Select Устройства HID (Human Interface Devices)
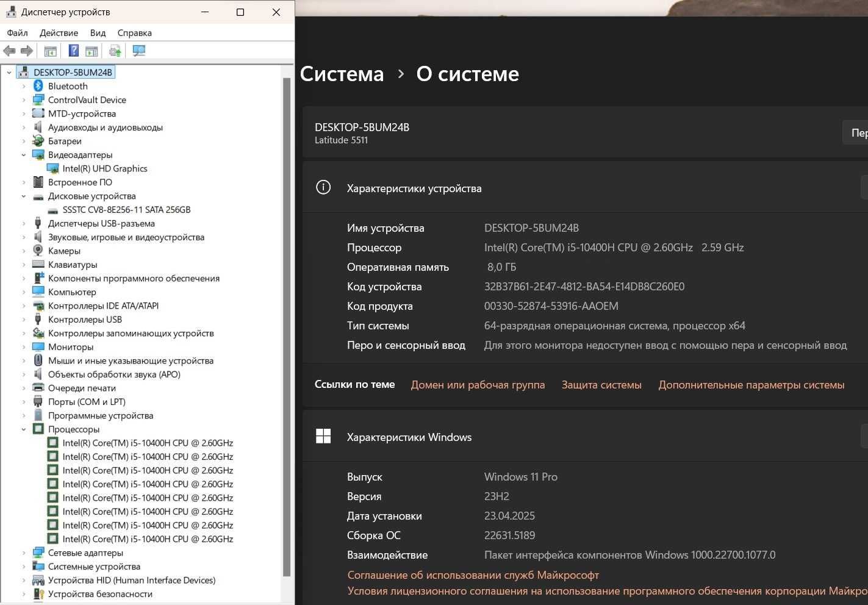The height and width of the screenshot is (605, 868). point(132,580)
